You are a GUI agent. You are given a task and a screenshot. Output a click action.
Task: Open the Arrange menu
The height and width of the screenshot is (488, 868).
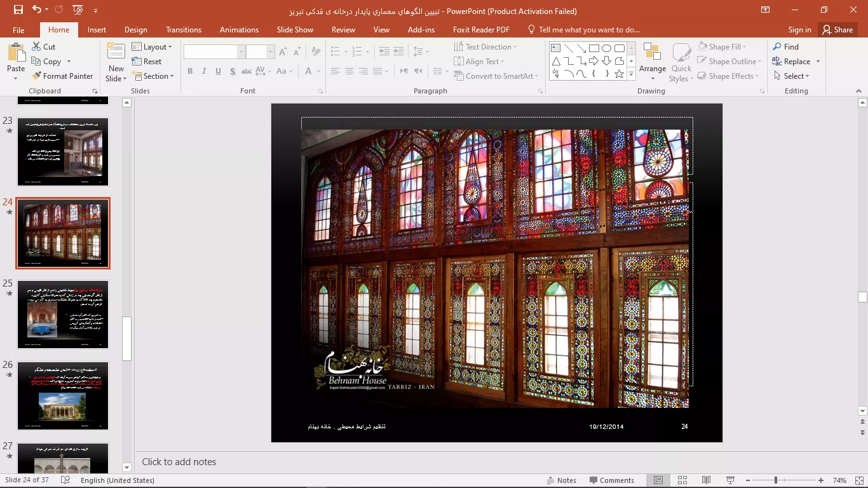pos(653,62)
